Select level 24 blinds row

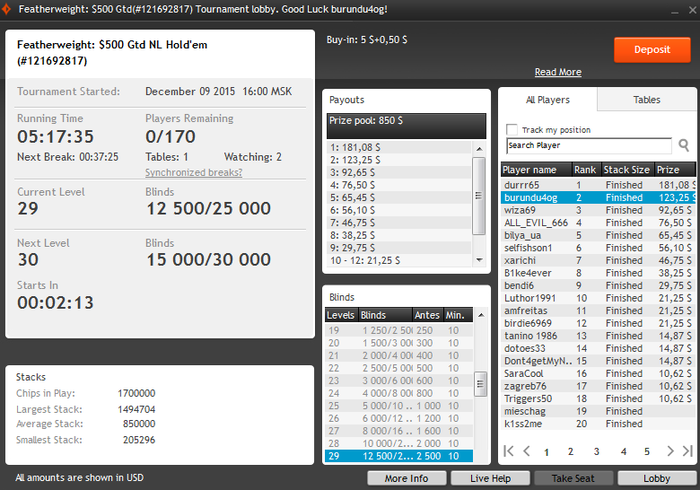[399, 393]
